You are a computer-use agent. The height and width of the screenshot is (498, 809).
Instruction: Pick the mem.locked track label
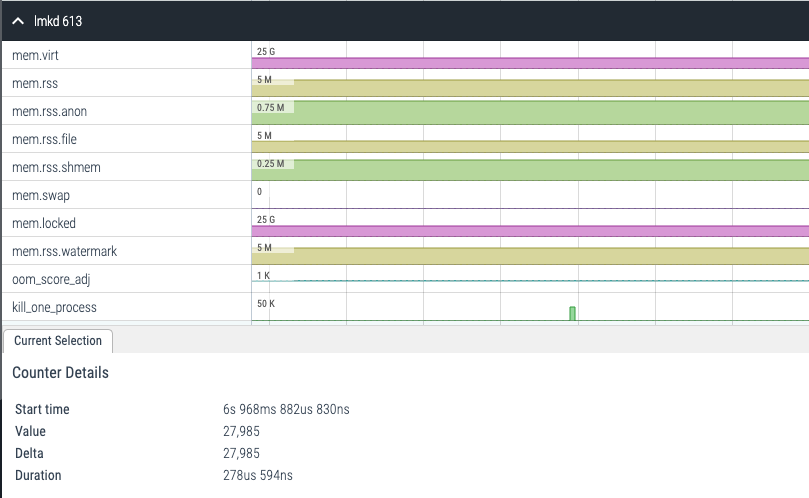click(x=43, y=223)
